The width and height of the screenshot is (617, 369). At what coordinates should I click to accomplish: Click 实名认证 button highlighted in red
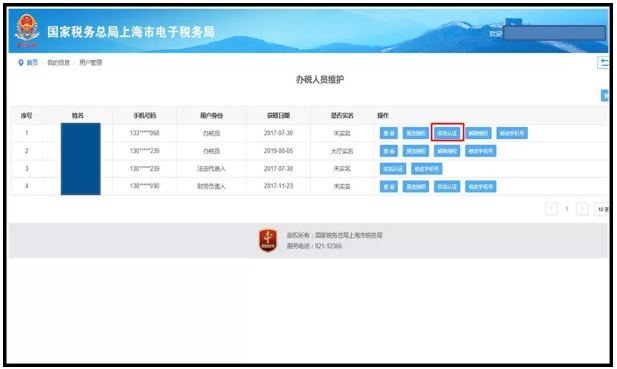click(x=447, y=133)
